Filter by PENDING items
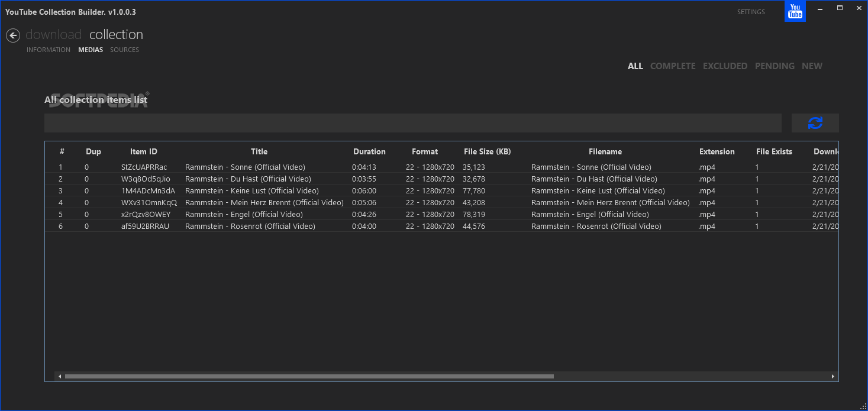 coord(775,66)
